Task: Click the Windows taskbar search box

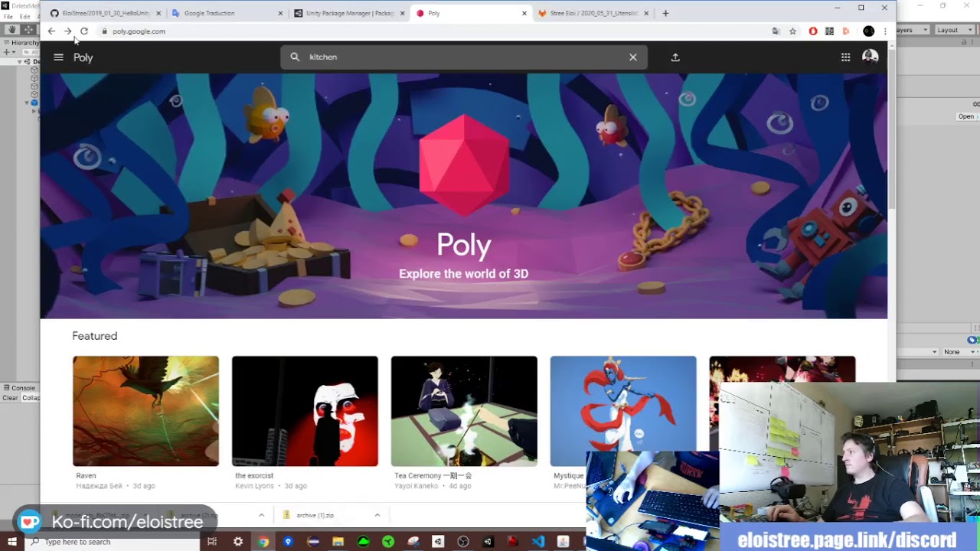Action: pyautogui.click(x=113, y=542)
